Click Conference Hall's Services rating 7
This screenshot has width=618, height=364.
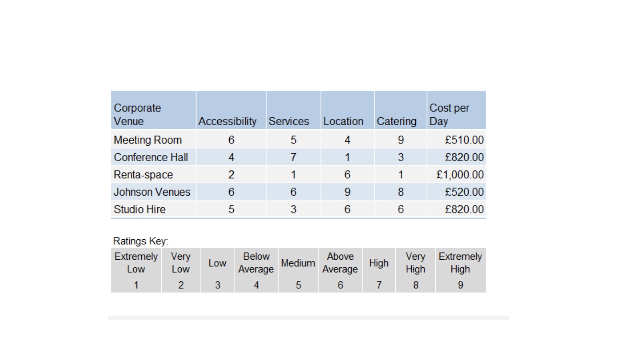click(293, 157)
